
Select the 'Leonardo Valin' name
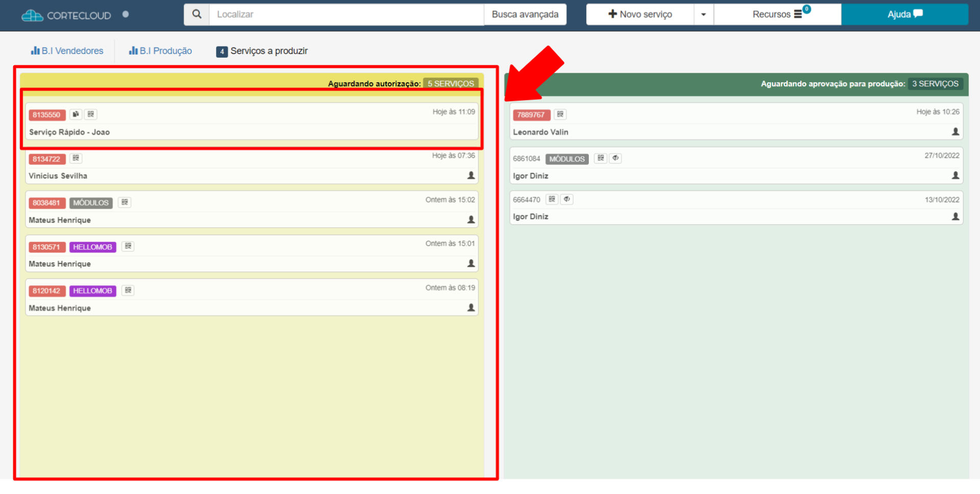pos(541,132)
